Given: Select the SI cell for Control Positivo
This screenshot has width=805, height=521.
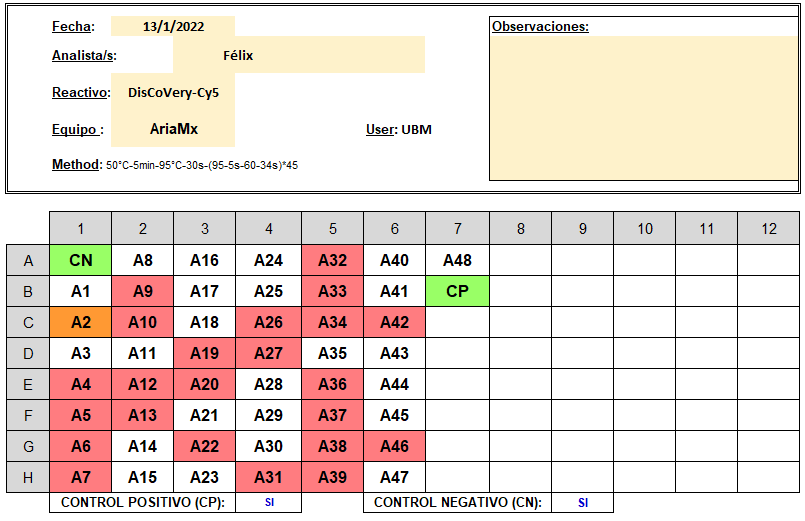Looking at the screenshot, I should coord(269,503).
